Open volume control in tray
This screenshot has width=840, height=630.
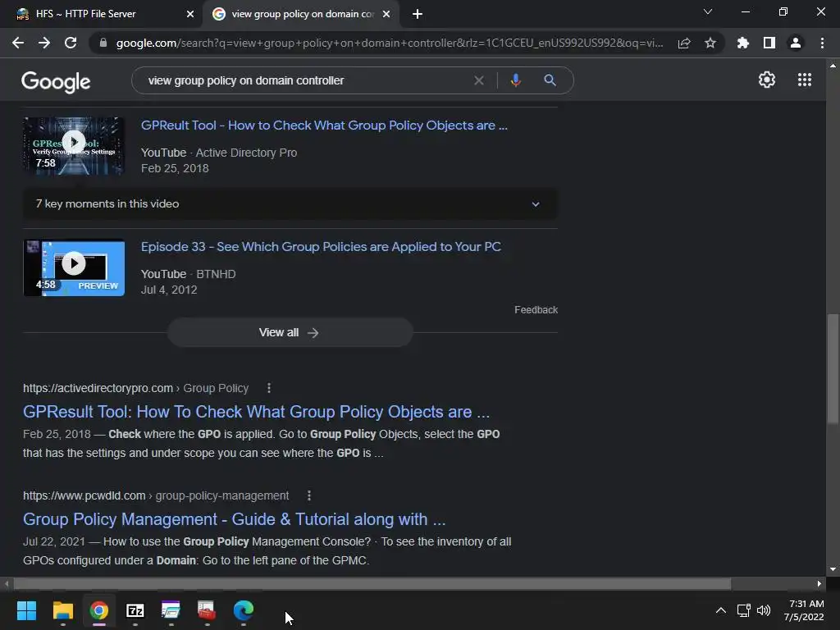point(764,610)
